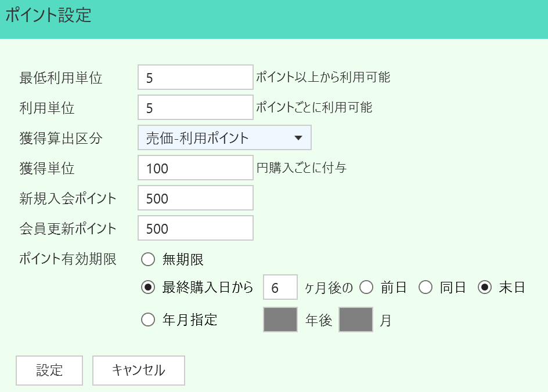This screenshot has width=548, height=392.
Task: Click the gray 年後 year box
Action: coord(280,320)
